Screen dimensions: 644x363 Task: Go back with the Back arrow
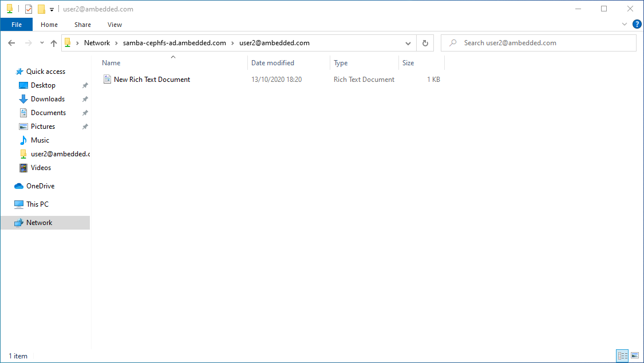[11, 43]
